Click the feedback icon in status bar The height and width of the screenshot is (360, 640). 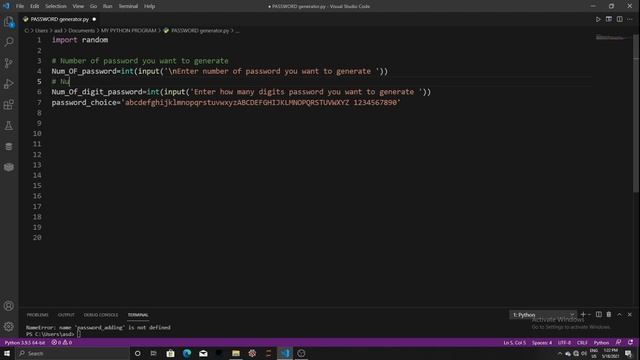coord(619,342)
